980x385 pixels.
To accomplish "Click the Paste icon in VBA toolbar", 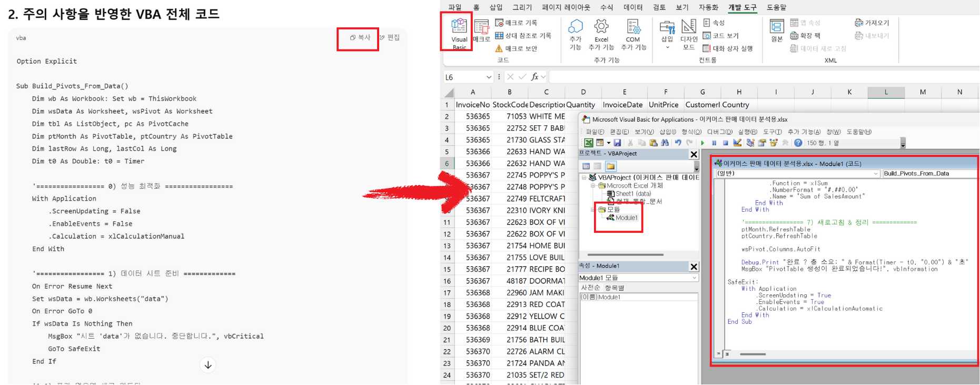I will [653, 143].
